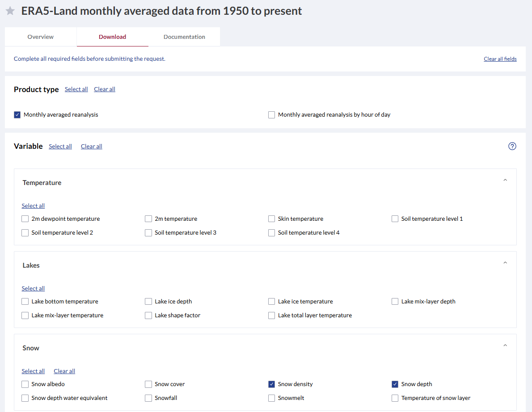532x412 pixels.
Task: Tick the 2m temperature checkbox
Action: (148, 219)
